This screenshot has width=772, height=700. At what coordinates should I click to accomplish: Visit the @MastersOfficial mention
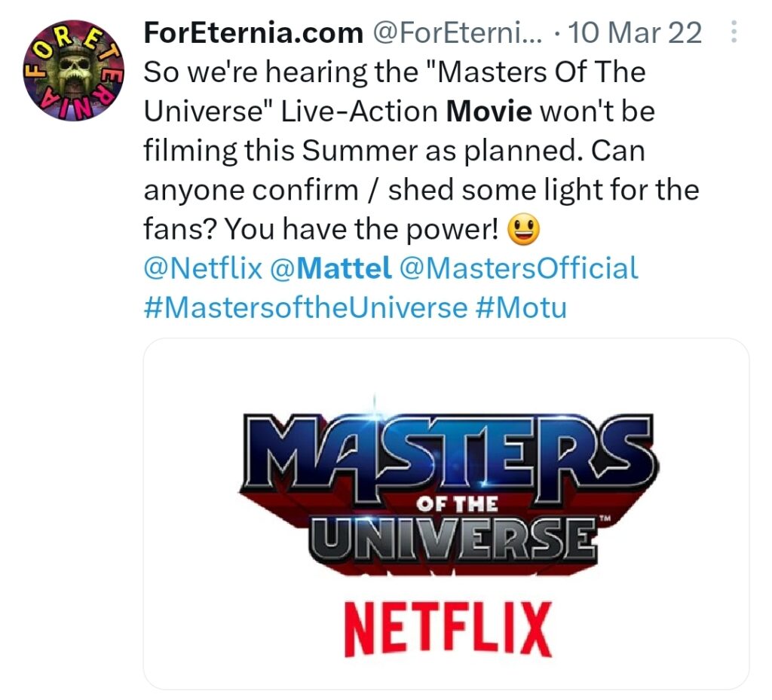click(518, 267)
